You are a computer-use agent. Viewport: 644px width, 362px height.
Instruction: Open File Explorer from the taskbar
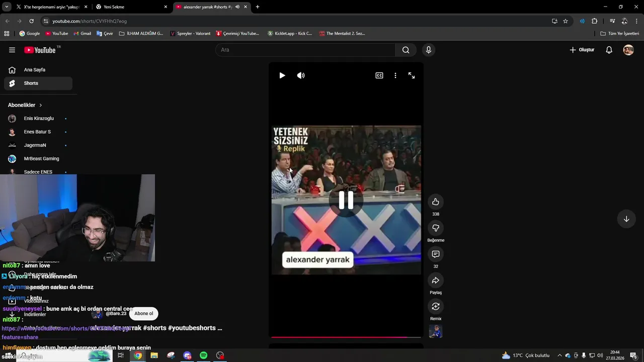pyautogui.click(x=154, y=355)
